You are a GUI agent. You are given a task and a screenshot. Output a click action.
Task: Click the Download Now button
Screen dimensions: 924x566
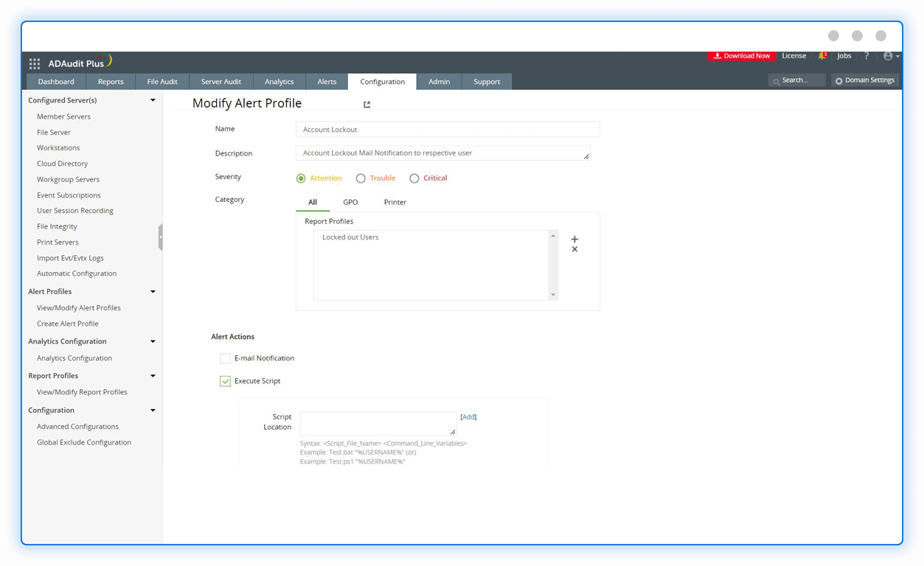(x=742, y=56)
